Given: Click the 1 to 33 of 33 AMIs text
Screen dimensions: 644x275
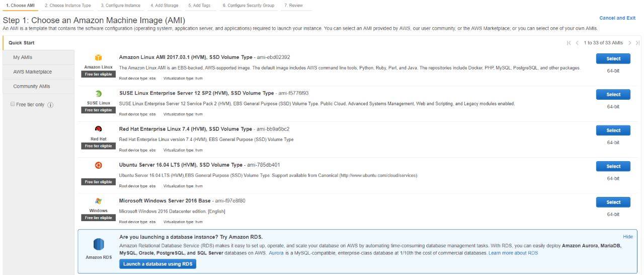Looking at the screenshot, I should click(603, 43).
